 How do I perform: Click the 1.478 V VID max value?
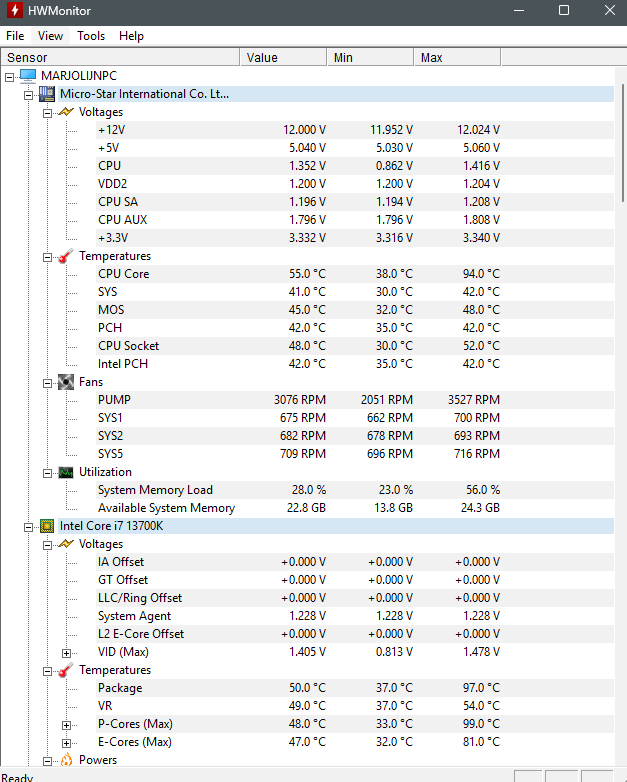click(481, 652)
